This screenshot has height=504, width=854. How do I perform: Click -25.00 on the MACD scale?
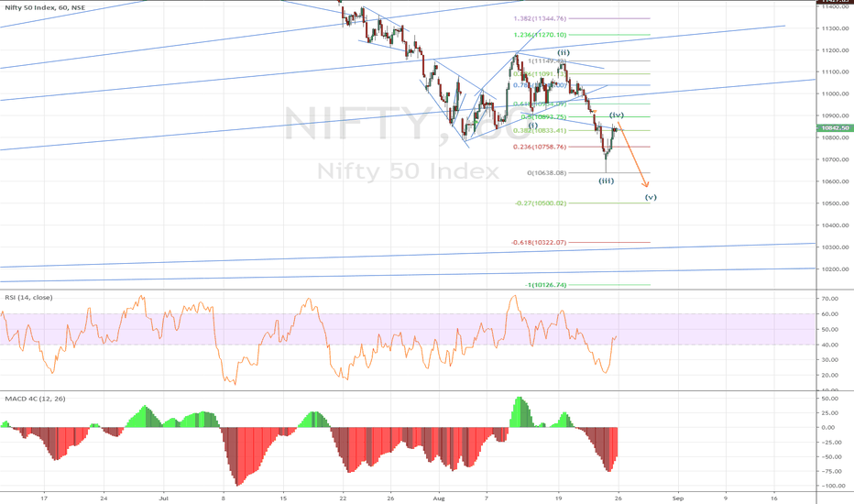coord(832,442)
